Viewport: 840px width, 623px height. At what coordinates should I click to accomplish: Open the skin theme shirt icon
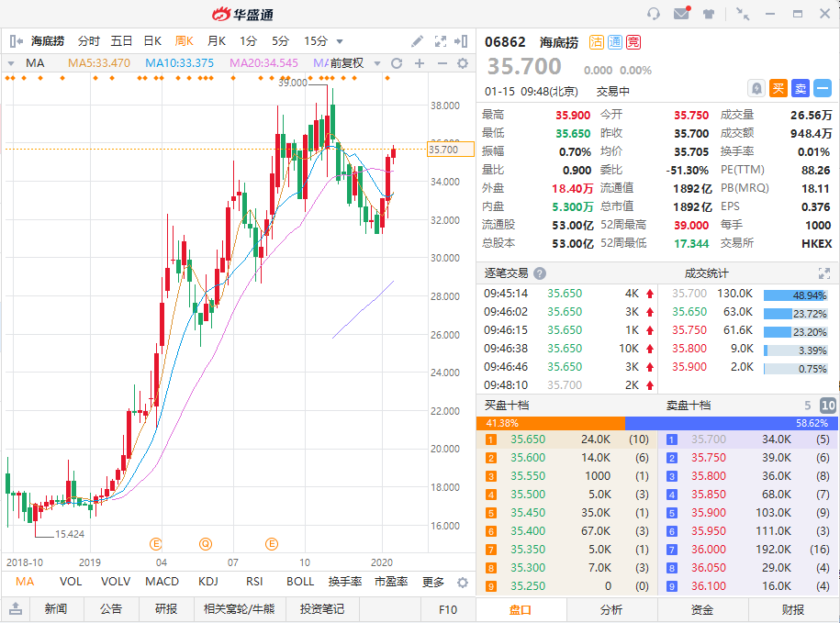tap(709, 14)
